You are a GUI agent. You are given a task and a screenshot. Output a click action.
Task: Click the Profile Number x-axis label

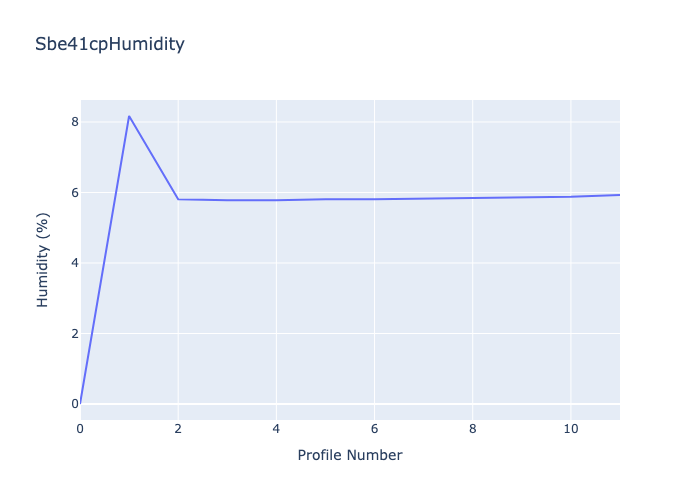[350, 455]
